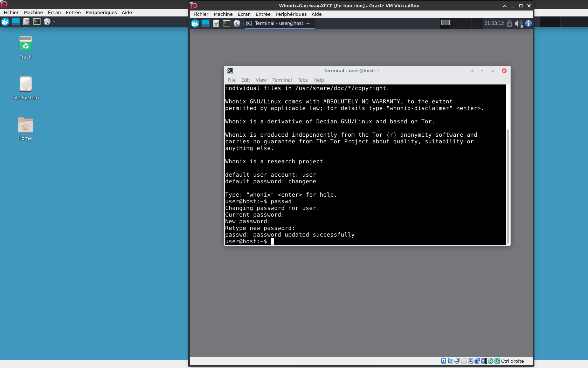The height and width of the screenshot is (368, 588).
Task: Click the keyboard capture arrow status icon
Action: click(497, 361)
